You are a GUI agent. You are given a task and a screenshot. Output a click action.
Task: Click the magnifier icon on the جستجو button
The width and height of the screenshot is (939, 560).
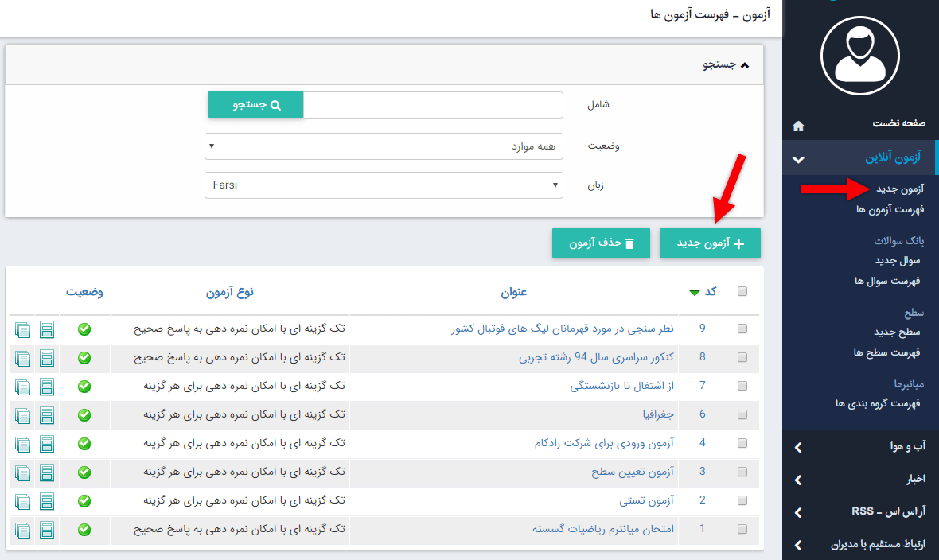point(276,104)
